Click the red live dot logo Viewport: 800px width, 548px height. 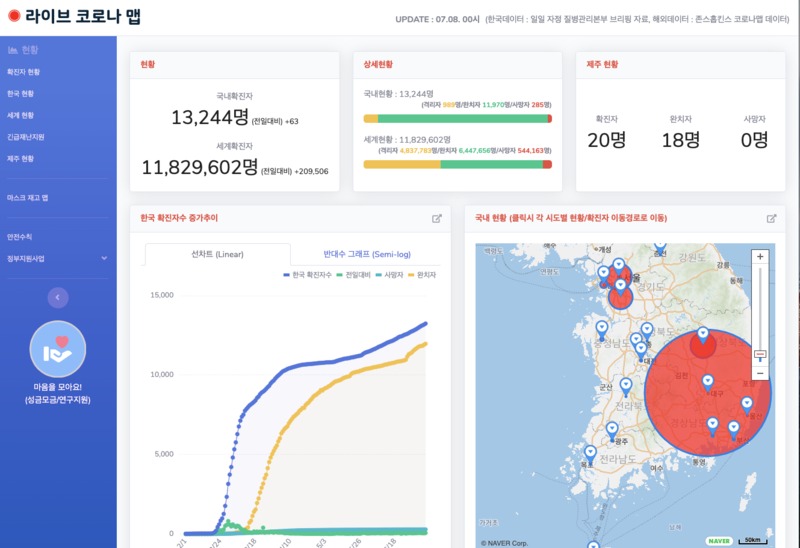[x=14, y=16]
